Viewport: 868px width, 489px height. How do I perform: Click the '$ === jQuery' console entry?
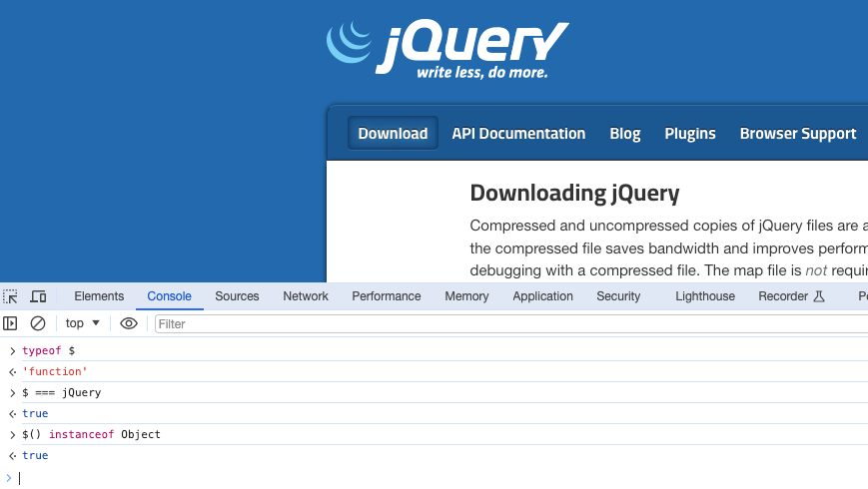(62, 393)
